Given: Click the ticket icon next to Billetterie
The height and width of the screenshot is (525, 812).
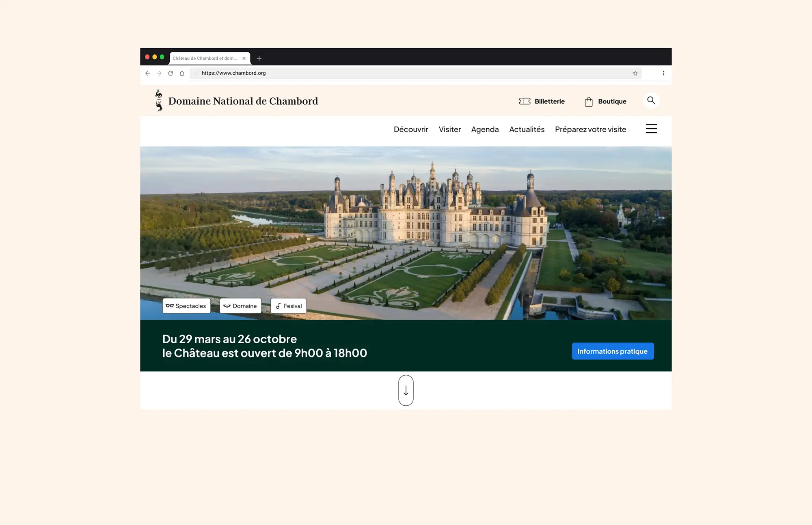Looking at the screenshot, I should click(x=525, y=101).
